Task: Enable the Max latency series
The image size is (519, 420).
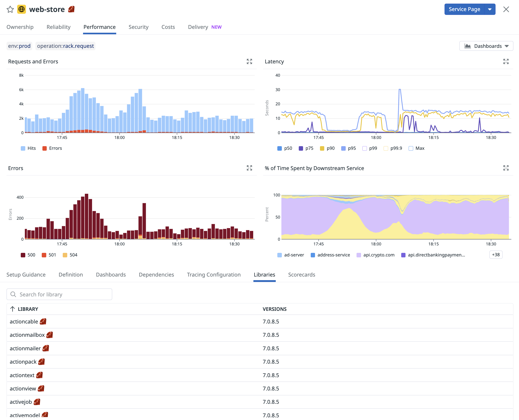Action: [x=411, y=148]
